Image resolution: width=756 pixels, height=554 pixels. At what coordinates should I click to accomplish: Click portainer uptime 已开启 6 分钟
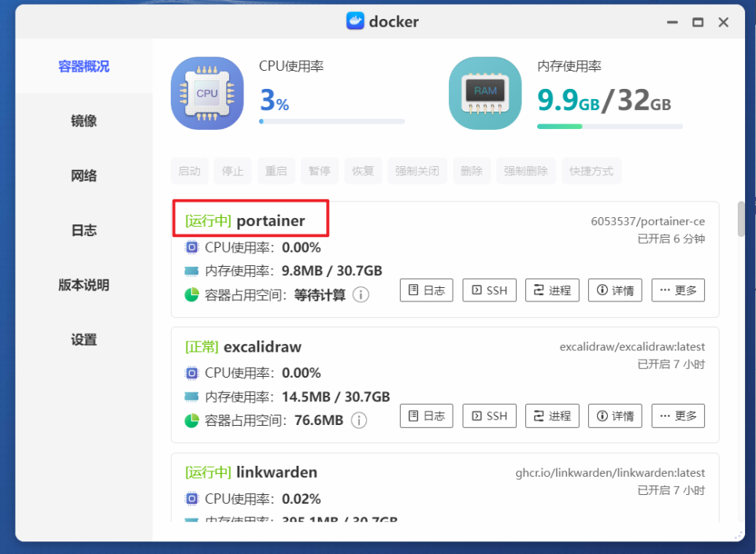coord(671,238)
